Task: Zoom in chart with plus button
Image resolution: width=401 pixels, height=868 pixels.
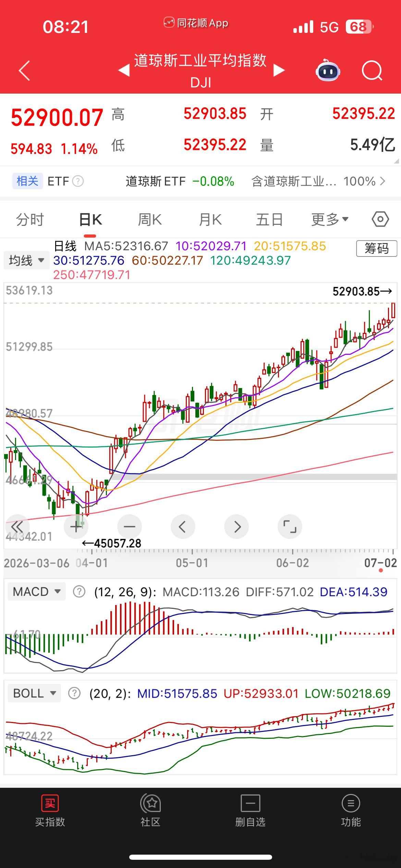Action: coord(76,527)
